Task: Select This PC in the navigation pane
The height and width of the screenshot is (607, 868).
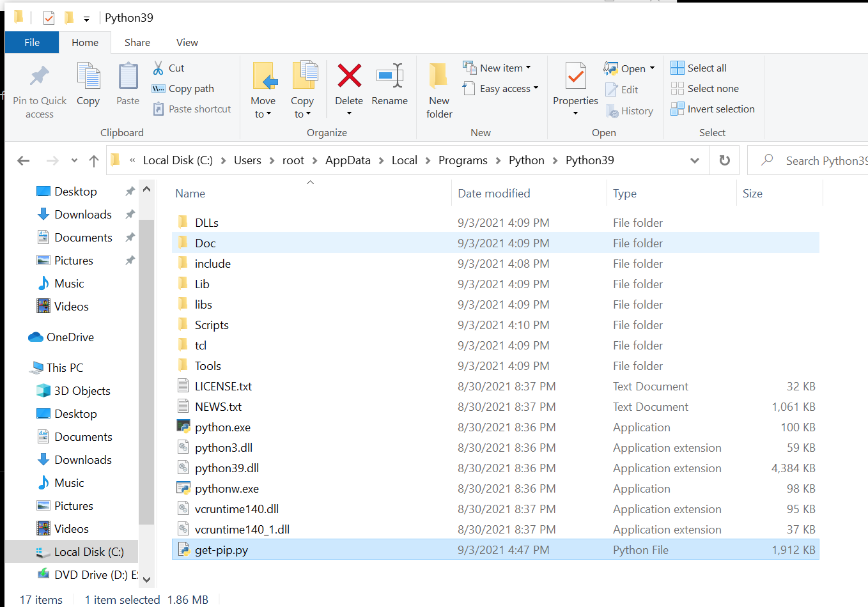Action: pos(56,368)
